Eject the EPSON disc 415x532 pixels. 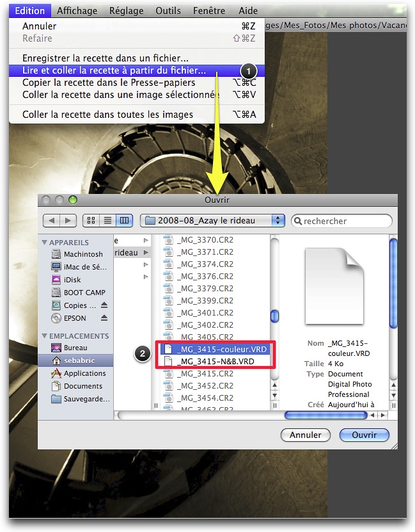(104, 318)
